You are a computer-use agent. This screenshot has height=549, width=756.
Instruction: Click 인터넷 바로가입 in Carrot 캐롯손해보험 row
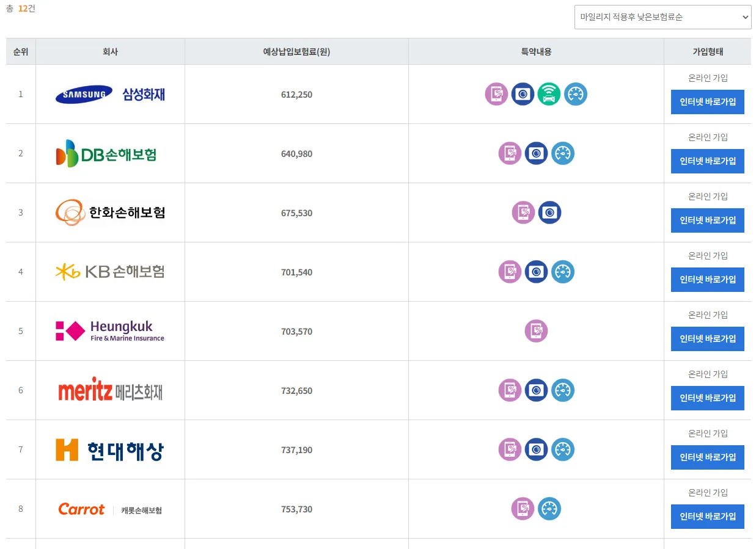pos(707,516)
